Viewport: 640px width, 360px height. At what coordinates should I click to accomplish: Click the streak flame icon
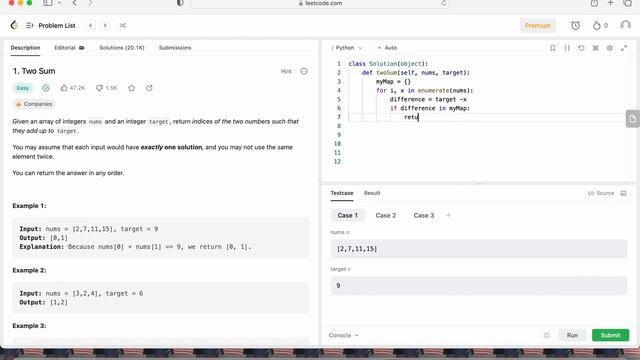pyautogui.click(x=597, y=25)
